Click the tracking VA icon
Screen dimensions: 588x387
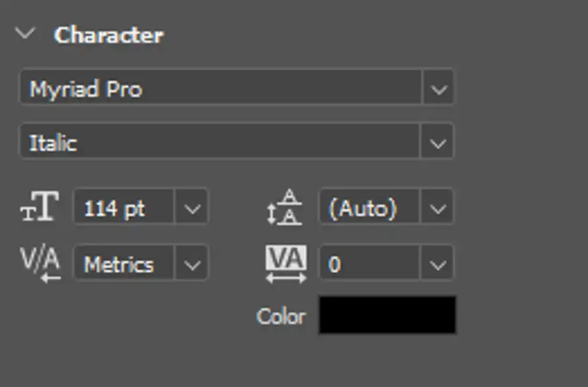[x=286, y=264]
